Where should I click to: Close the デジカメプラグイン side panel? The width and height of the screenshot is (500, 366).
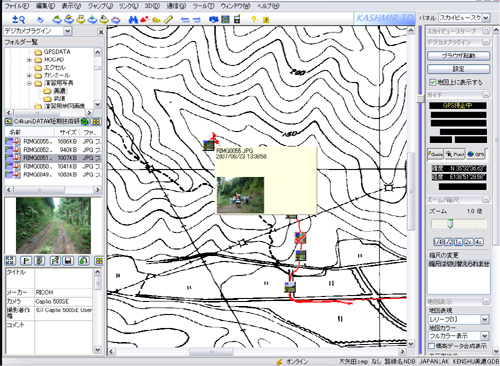[x=101, y=32]
